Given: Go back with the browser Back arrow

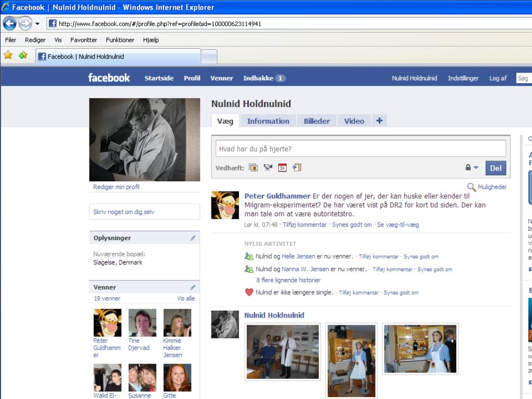Looking at the screenshot, I should [9, 23].
